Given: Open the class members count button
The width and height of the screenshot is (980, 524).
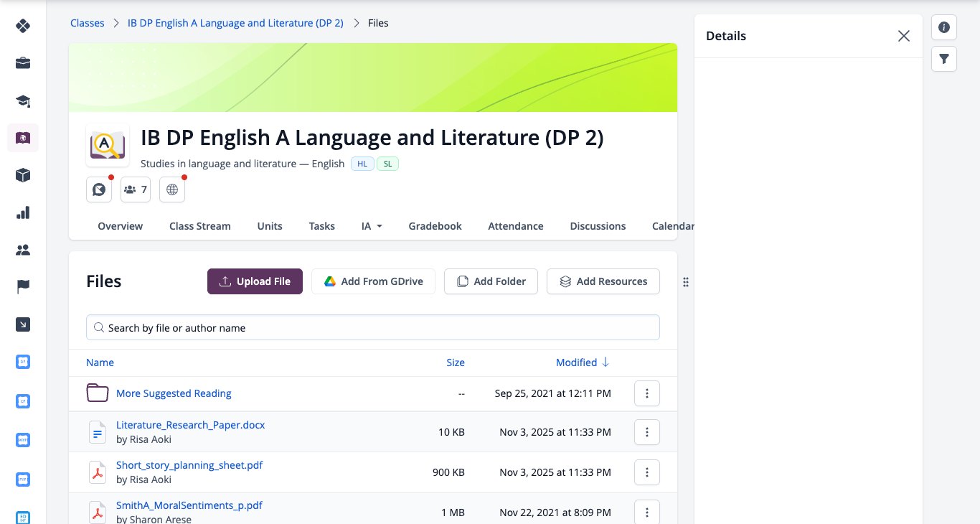Looking at the screenshot, I should pos(136,190).
